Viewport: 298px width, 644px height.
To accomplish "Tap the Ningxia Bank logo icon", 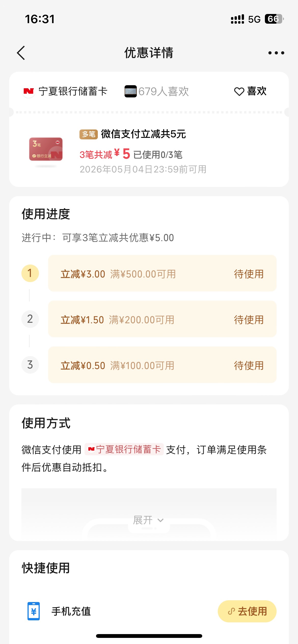I will (29, 91).
